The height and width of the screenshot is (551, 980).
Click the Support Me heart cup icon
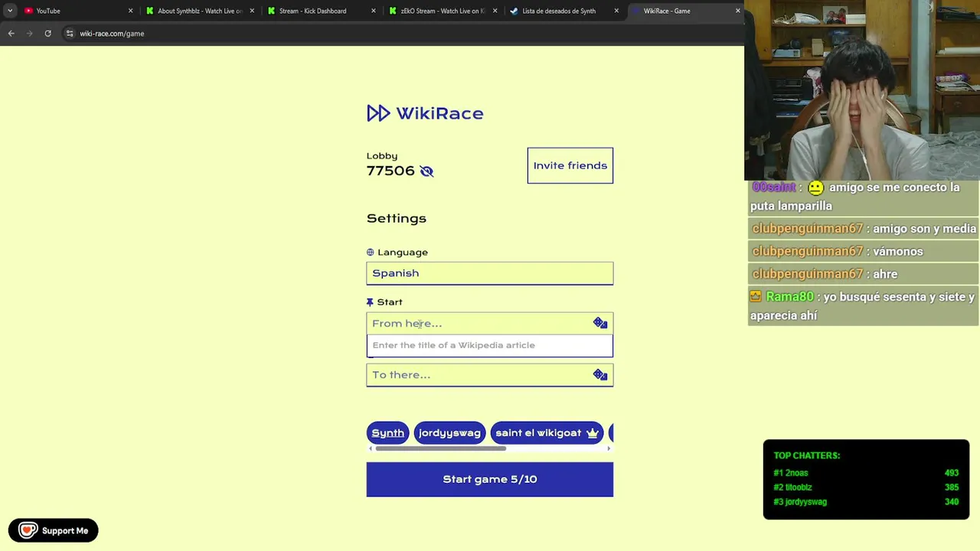[28, 530]
